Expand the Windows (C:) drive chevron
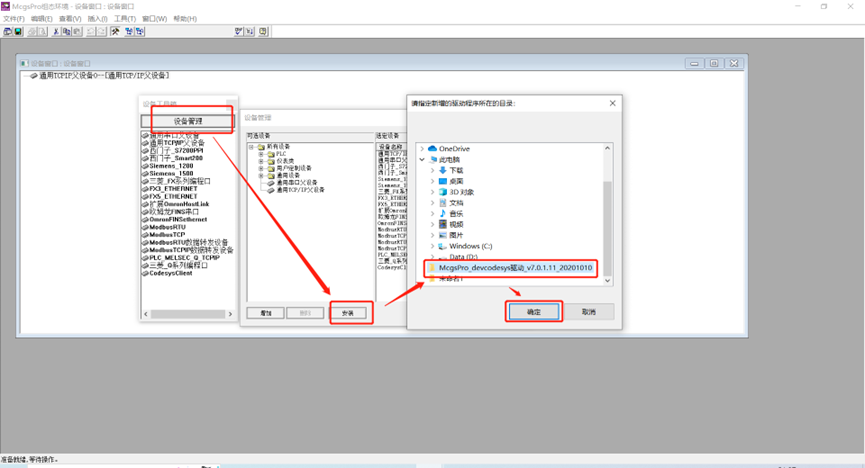The image size is (865, 468). coord(432,246)
